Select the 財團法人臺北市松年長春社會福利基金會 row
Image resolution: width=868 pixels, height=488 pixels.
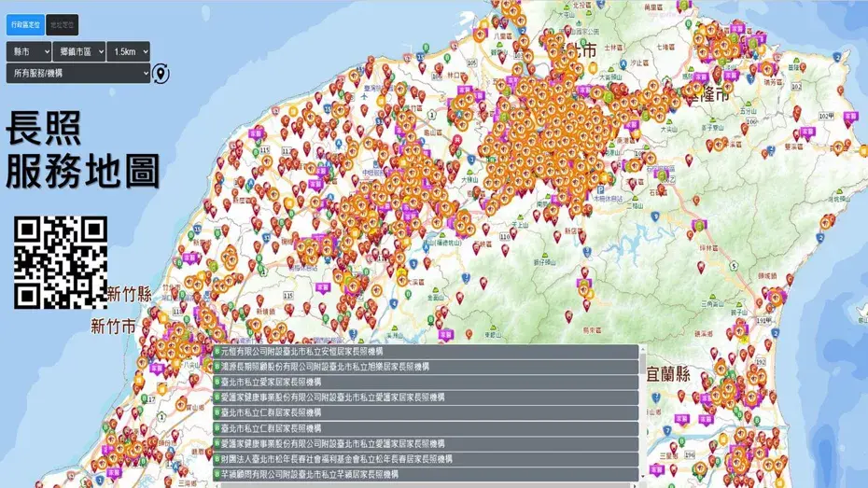coord(426,459)
